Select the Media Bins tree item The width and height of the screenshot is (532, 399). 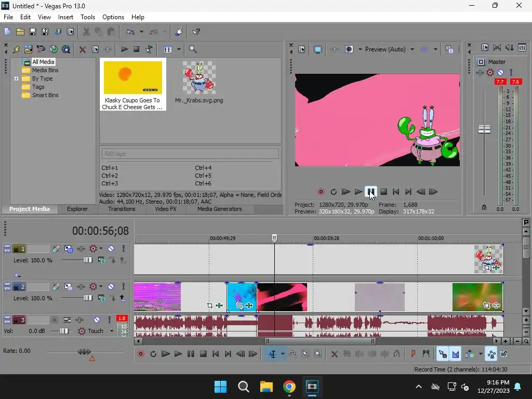[45, 70]
